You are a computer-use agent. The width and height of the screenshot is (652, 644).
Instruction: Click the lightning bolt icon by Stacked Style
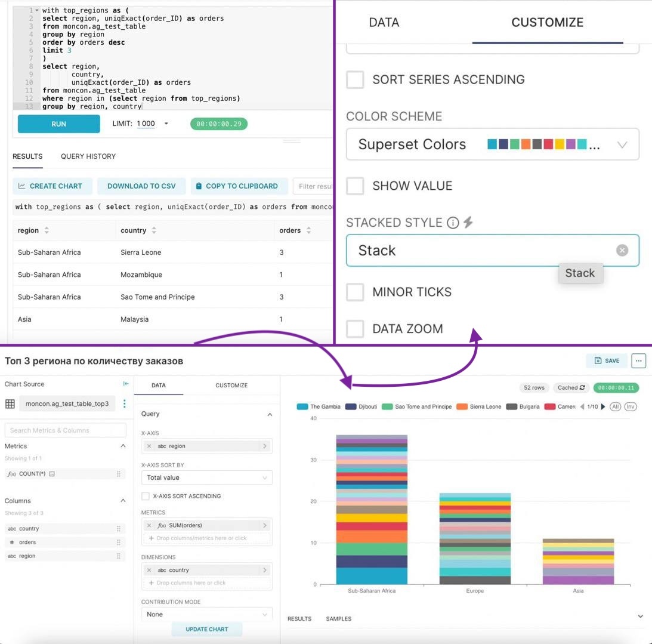click(x=468, y=222)
